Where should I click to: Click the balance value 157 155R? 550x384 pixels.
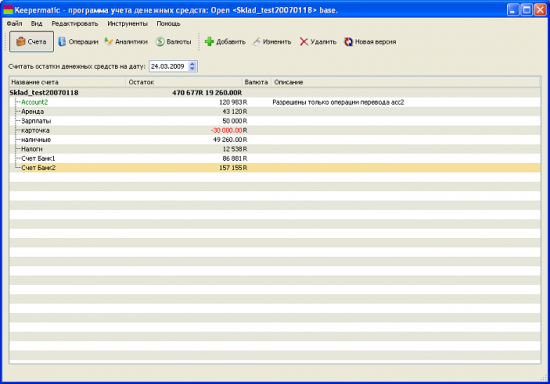(x=233, y=168)
